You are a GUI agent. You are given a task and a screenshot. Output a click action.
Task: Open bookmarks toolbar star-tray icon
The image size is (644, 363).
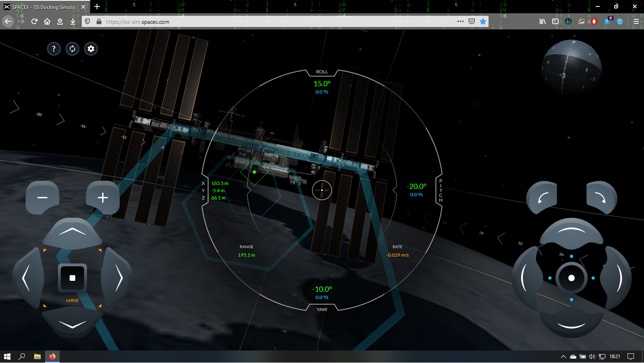click(60, 21)
